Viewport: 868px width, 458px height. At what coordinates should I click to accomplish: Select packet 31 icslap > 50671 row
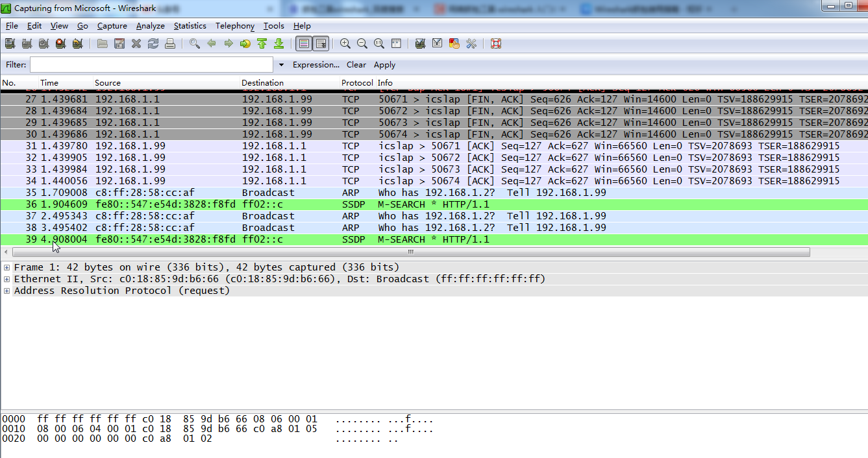tap(434, 146)
